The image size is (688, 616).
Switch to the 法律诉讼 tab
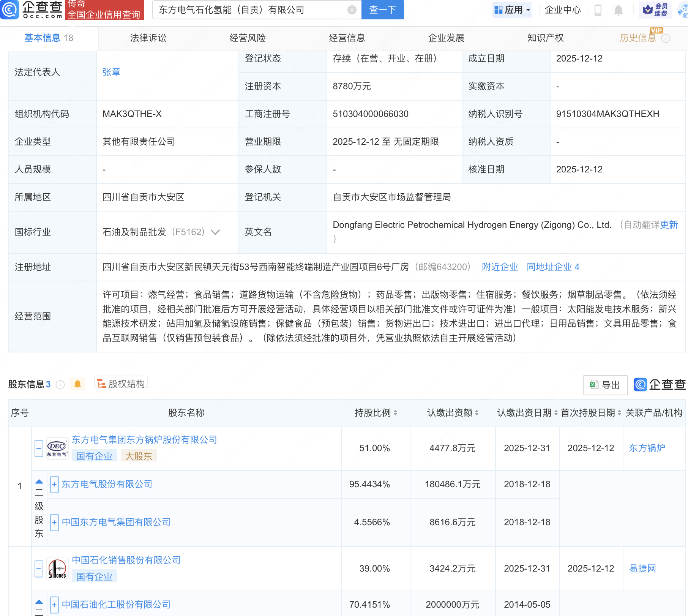(148, 38)
